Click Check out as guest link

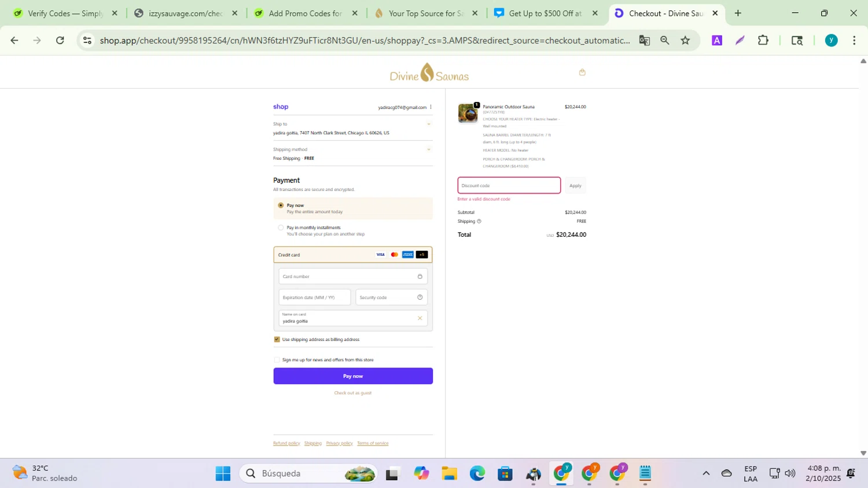(353, 393)
